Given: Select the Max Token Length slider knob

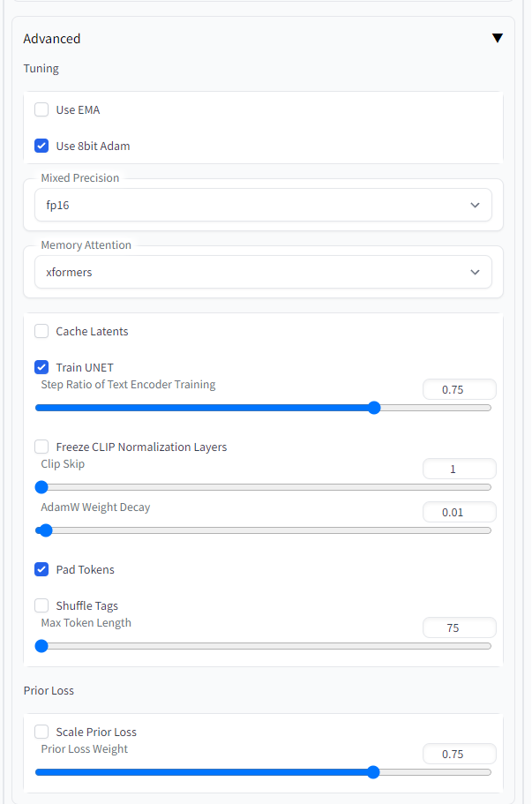Looking at the screenshot, I should click(x=41, y=645).
